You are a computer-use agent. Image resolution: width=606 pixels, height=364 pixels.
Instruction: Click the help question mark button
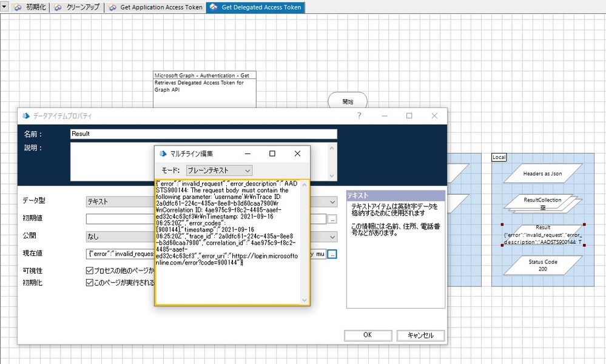[359, 116]
